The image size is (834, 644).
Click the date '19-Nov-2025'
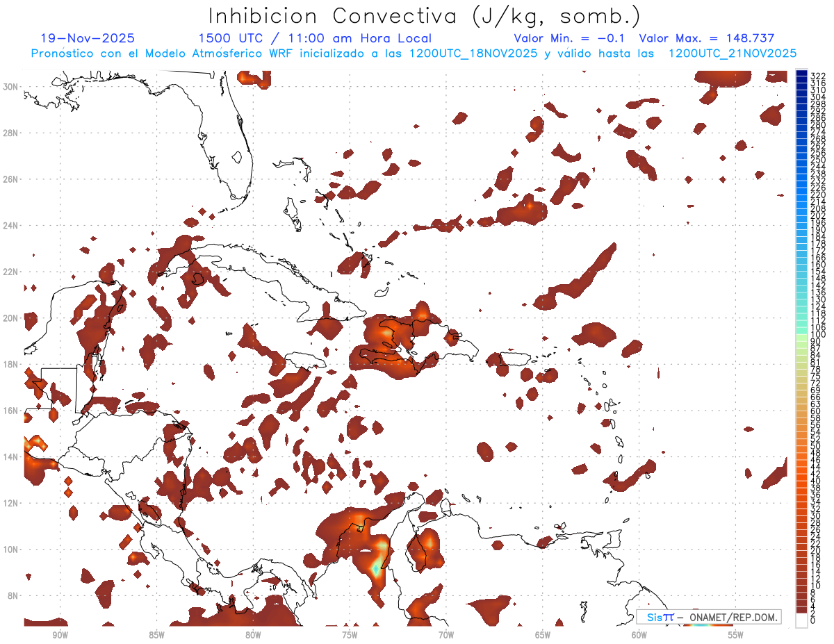point(88,39)
